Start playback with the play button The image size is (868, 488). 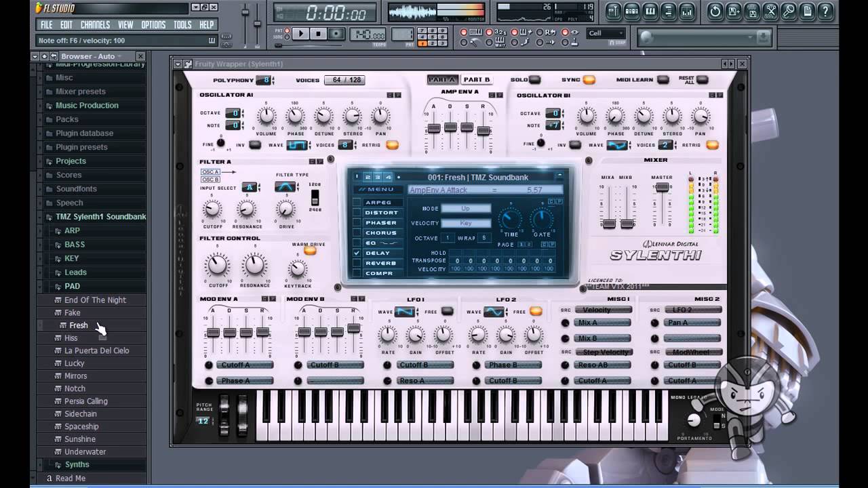click(301, 34)
